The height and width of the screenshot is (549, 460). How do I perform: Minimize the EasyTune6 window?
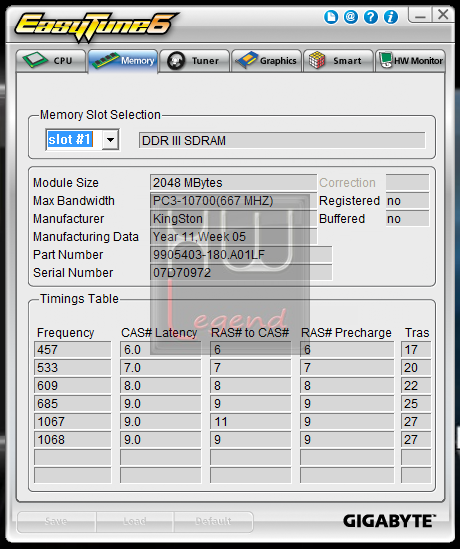pyautogui.click(x=420, y=15)
